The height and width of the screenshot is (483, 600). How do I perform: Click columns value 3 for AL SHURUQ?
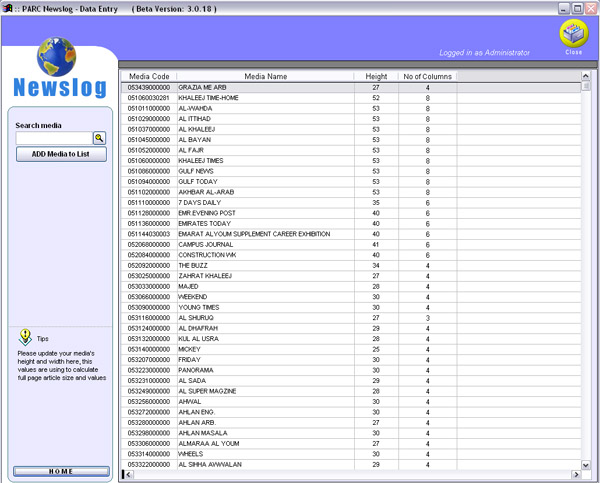[x=428, y=318]
